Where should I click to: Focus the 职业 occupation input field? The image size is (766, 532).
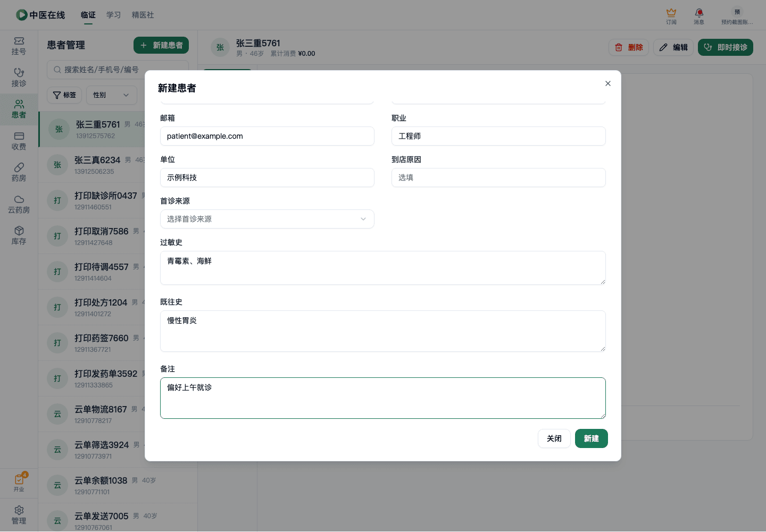pyautogui.click(x=498, y=136)
